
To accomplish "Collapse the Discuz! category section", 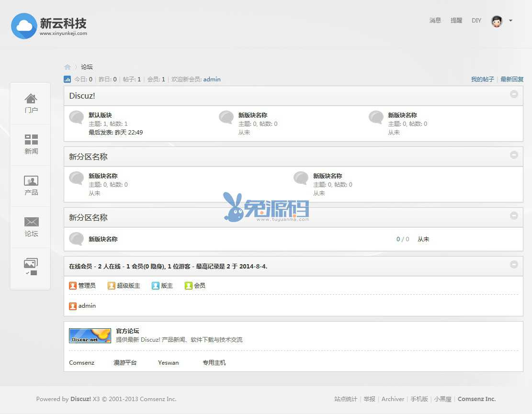I will (x=514, y=94).
